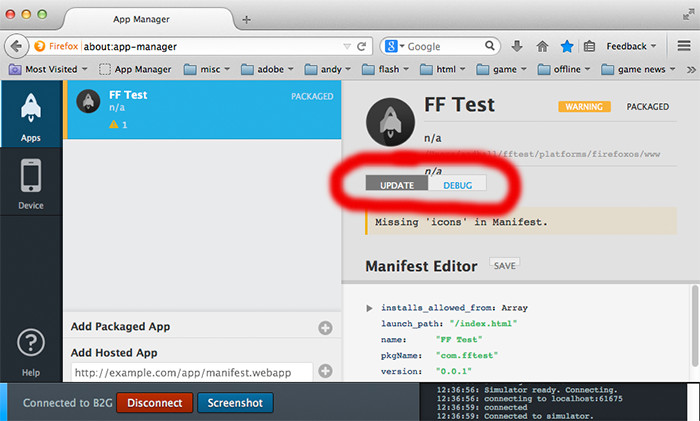Select the App Manager browser tab
Image resolution: width=700 pixels, height=421 pixels.
click(148, 19)
